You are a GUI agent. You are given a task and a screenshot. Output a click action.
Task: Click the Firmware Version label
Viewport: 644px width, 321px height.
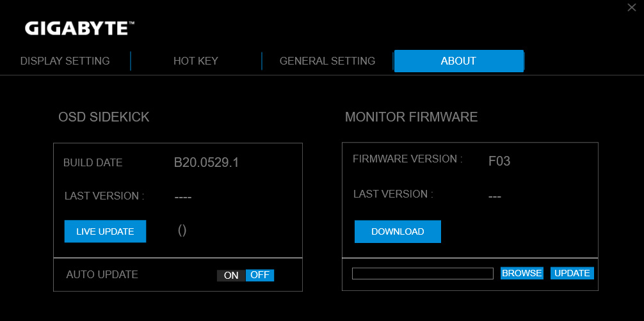pos(407,159)
